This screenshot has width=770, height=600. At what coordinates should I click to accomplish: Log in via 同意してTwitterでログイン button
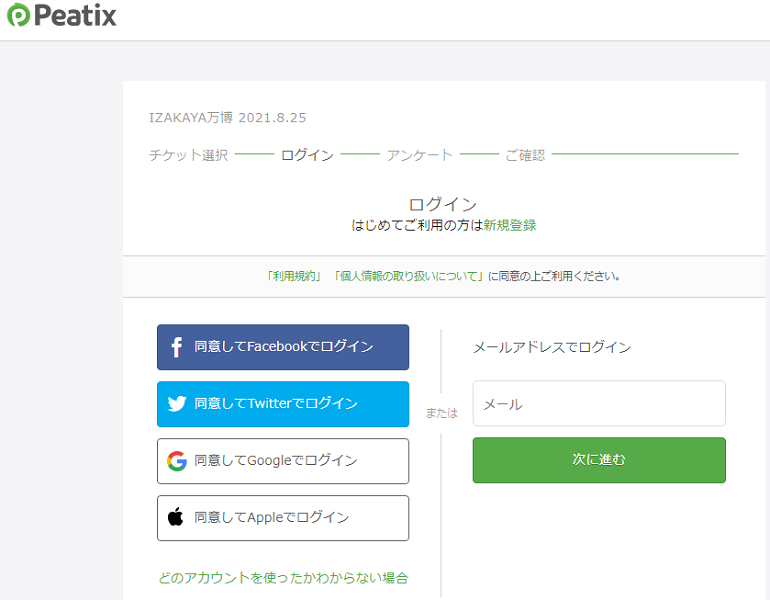pos(283,404)
